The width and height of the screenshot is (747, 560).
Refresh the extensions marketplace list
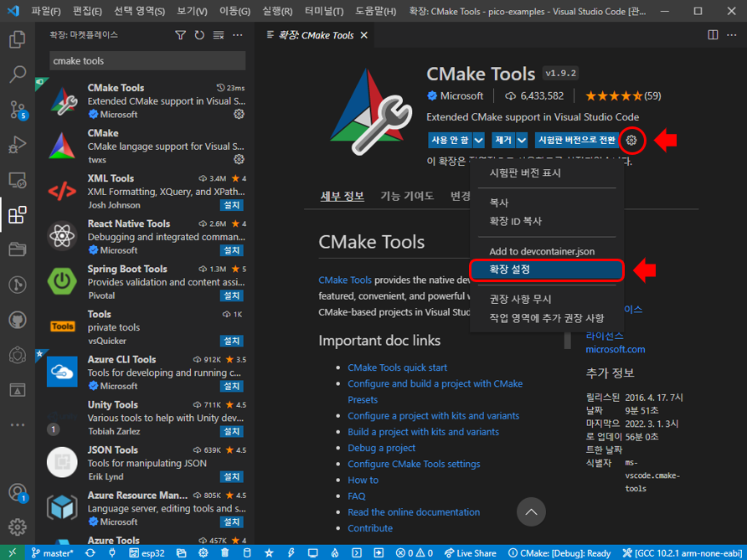pos(199,35)
